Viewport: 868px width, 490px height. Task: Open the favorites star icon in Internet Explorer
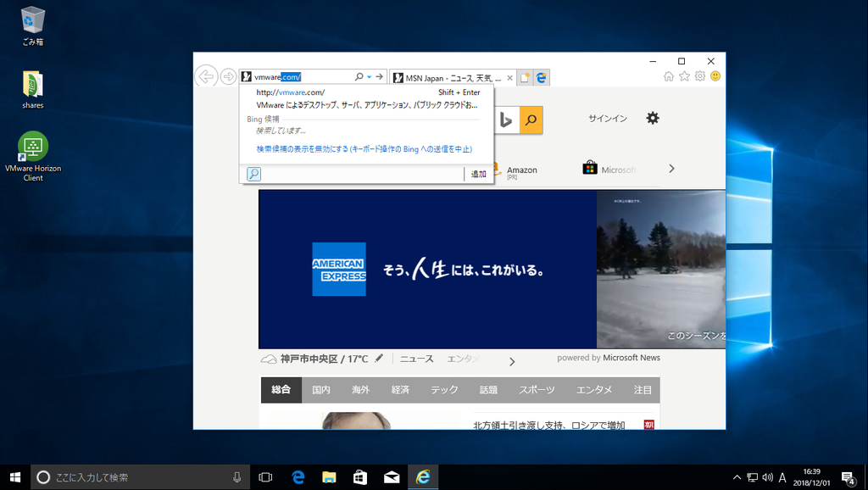(x=683, y=75)
